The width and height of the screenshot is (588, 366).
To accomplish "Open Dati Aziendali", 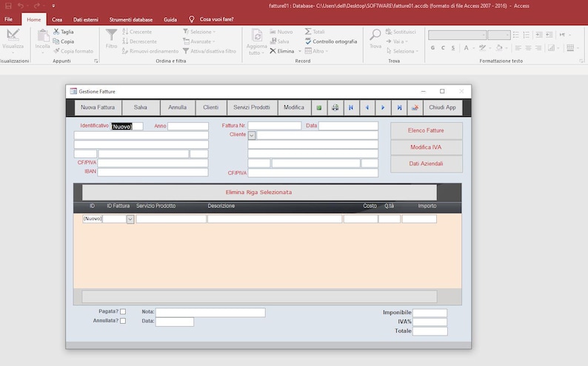I will (427, 164).
